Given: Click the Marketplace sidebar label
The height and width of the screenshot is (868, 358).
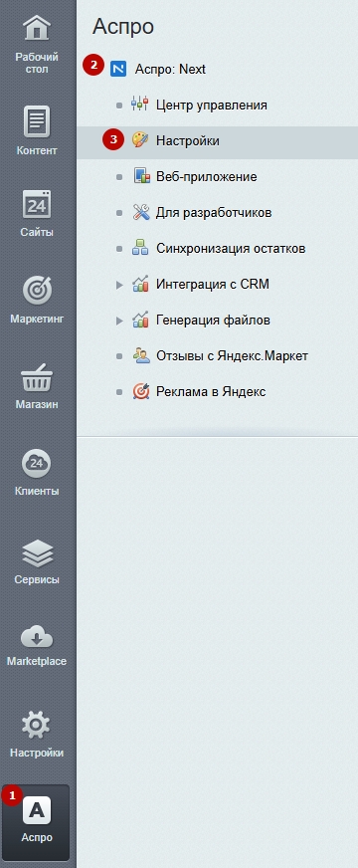Looking at the screenshot, I should coord(37,662).
